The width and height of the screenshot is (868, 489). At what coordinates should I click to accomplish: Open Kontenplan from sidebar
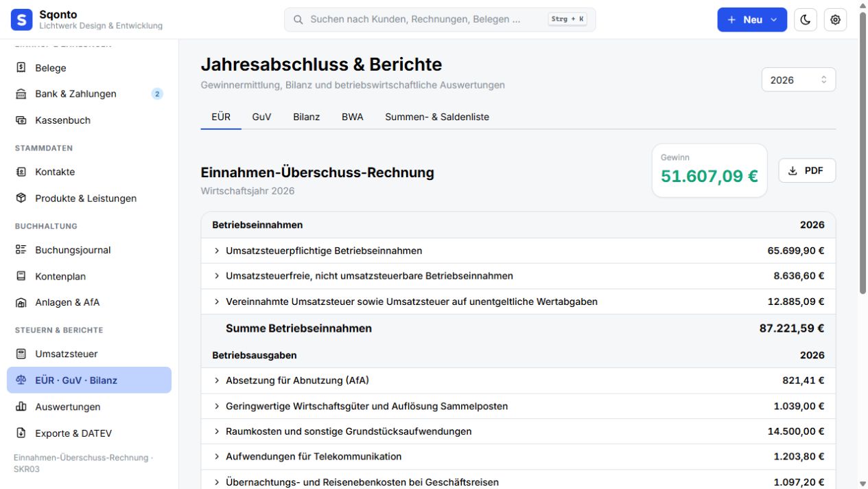89,276
